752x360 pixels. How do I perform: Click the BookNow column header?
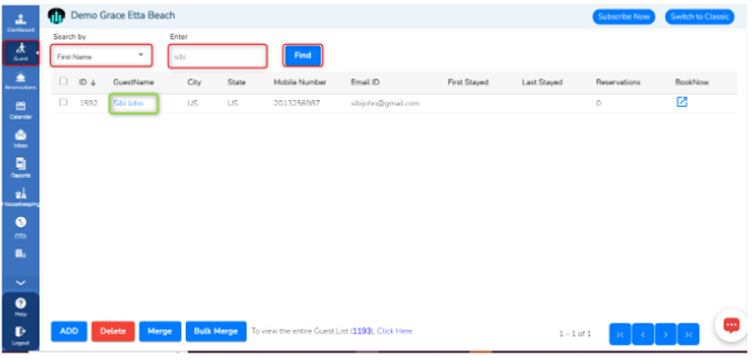(692, 82)
